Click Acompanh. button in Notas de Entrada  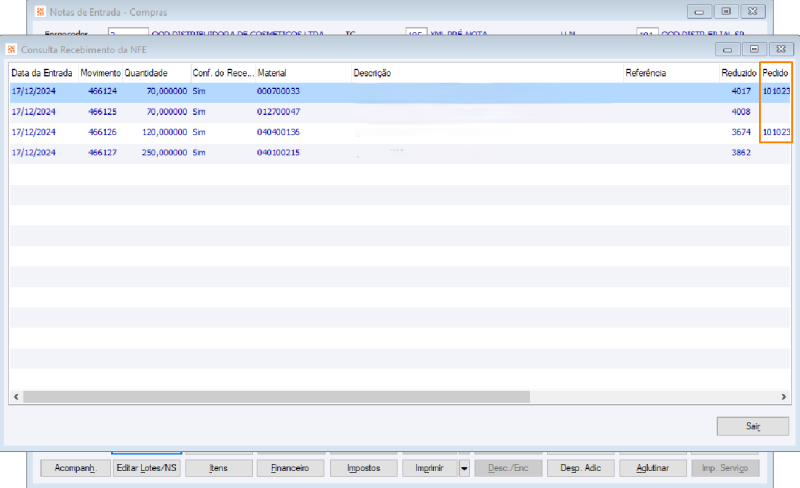coord(75,468)
